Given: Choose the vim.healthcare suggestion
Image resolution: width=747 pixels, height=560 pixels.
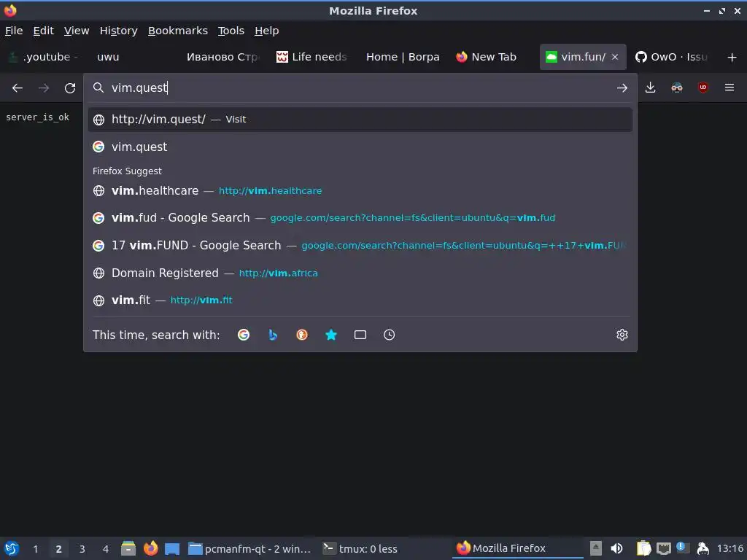Looking at the screenshot, I should 360,190.
